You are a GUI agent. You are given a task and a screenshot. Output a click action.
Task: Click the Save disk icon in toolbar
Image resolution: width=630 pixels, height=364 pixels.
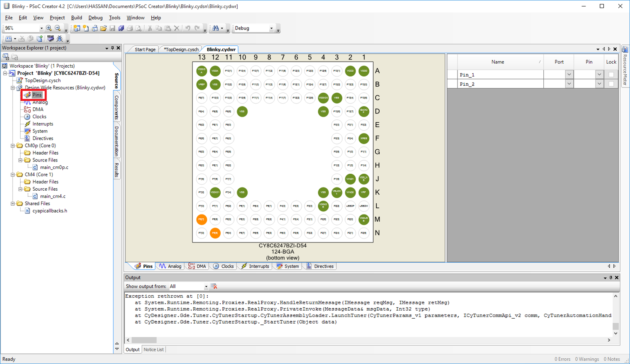pyautogui.click(x=112, y=28)
